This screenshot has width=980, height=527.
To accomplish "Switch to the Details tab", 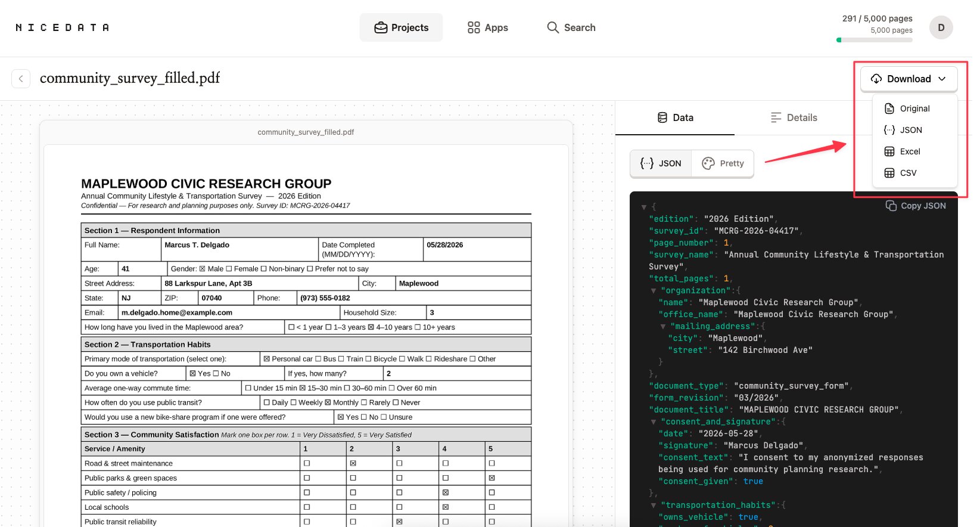I will point(794,117).
